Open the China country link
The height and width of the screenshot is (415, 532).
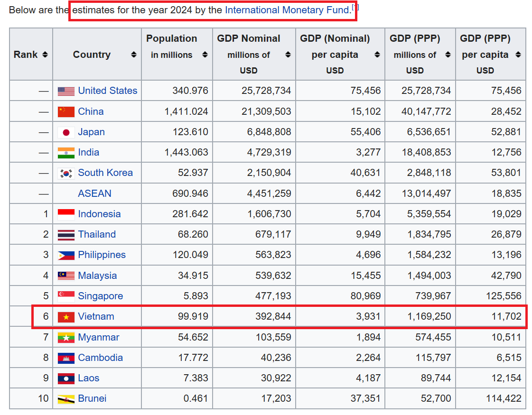[x=91, y=111]
